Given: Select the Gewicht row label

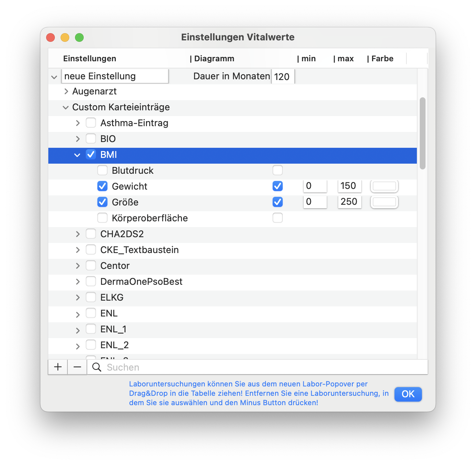Looking at the screenshot, I should pyautogui.click(x=129, y=186).
